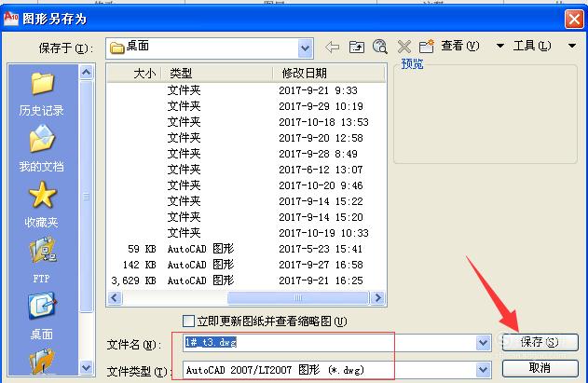Viewport: 588px width, 383px height.
Task: Open the Favorites (收藏夹) star shortcut
Action: pyautogui.click(x=42, y=204)
